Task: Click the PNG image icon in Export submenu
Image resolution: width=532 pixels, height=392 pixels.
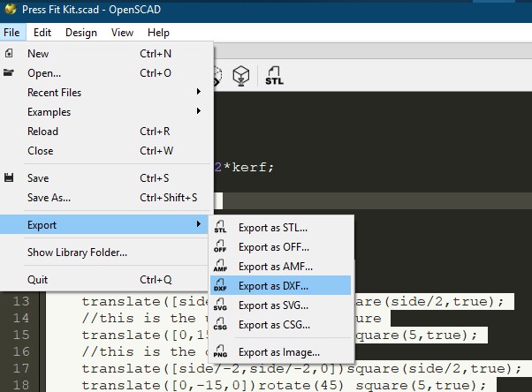Action: coord(220,351)
